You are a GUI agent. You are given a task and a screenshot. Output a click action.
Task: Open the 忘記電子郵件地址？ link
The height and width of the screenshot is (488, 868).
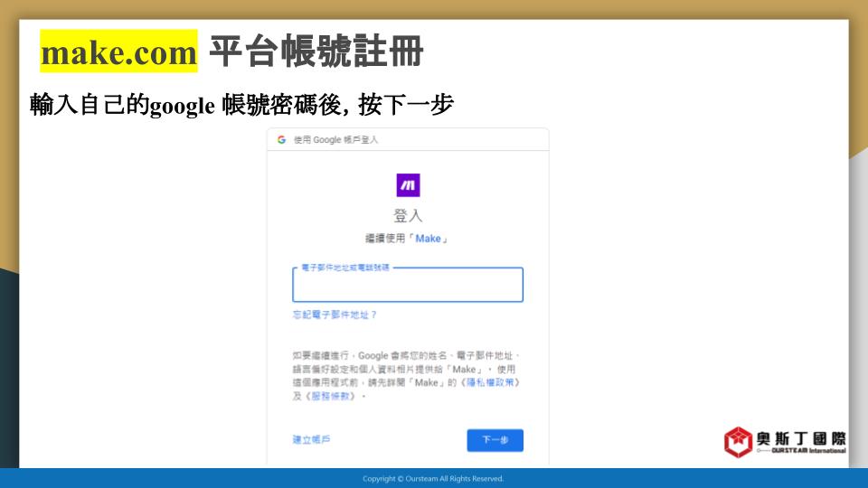pyautogui.click(x=335, y=314)
